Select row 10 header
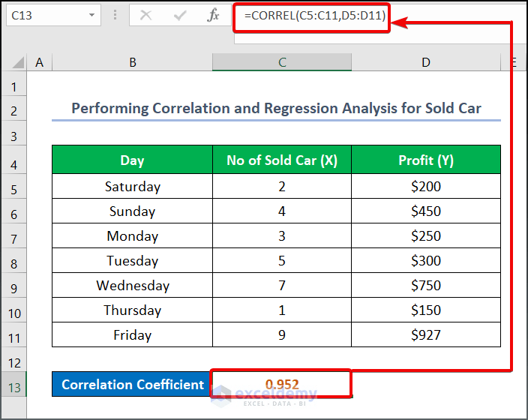The height and width of the screenshot is (420, 528). pyautogui.click(x=13, y=310)
